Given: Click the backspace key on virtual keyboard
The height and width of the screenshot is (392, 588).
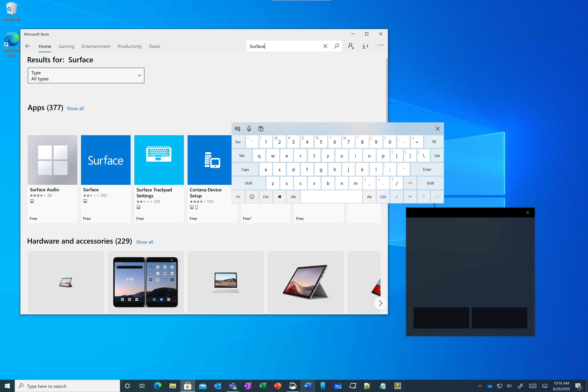Looking at the screenshot, I should pos(433,142).
